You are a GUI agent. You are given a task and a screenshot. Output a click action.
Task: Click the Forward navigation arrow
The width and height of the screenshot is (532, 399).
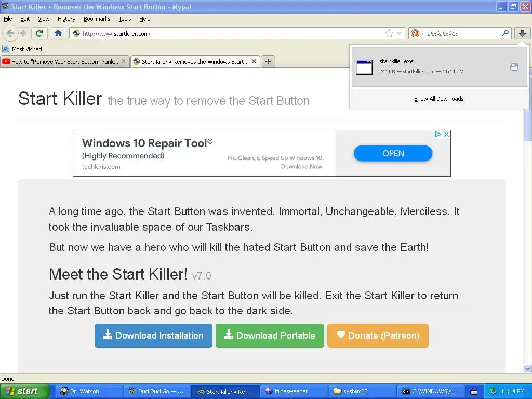[x=23, y=33]
